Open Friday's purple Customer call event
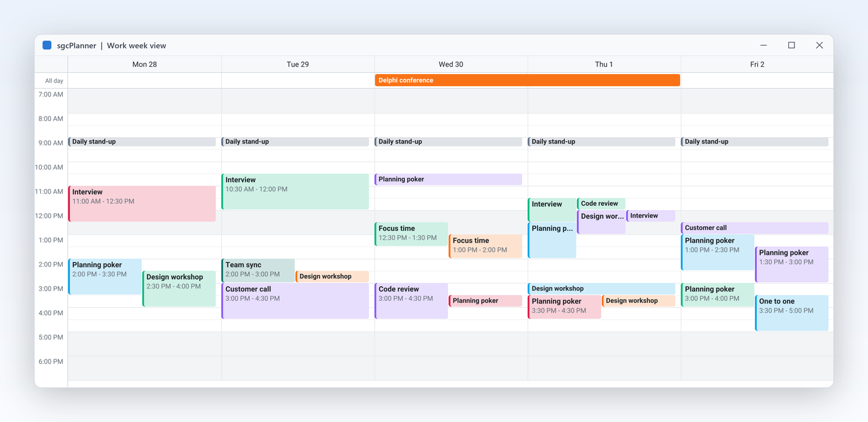868x422 pixels. pyautogui.click(x=755, y=228)
